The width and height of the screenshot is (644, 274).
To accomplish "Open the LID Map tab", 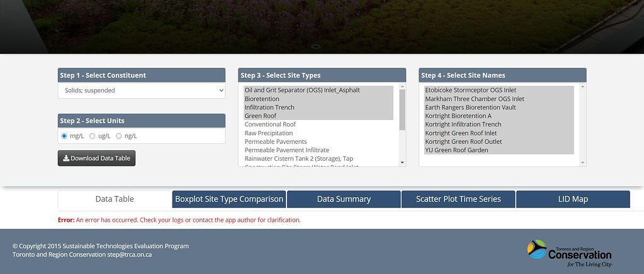I will tap(573, 199).
